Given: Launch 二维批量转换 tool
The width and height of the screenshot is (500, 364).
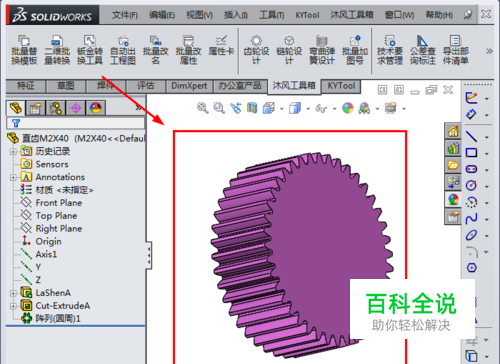Looking at the screenshot, I should click(57, 50).
